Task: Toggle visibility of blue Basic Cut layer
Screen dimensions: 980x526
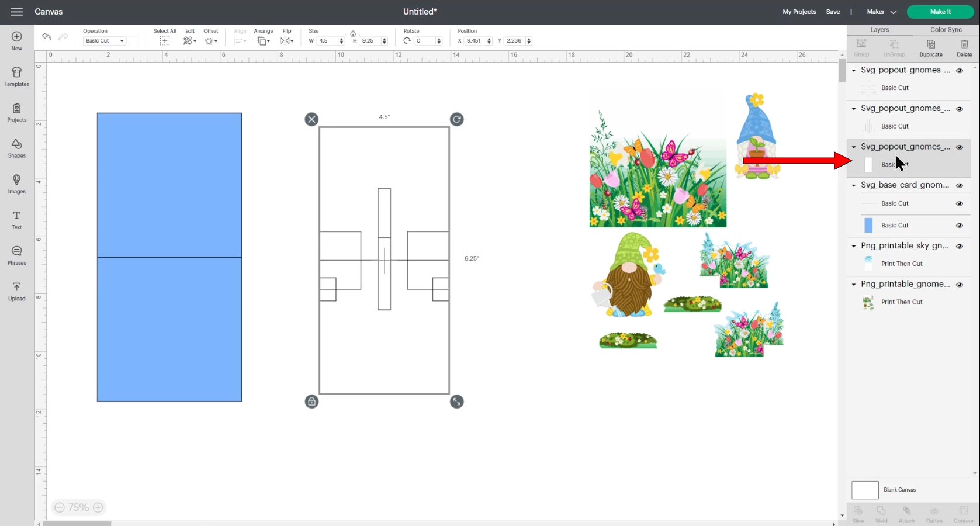Action: tap(959, 225)
